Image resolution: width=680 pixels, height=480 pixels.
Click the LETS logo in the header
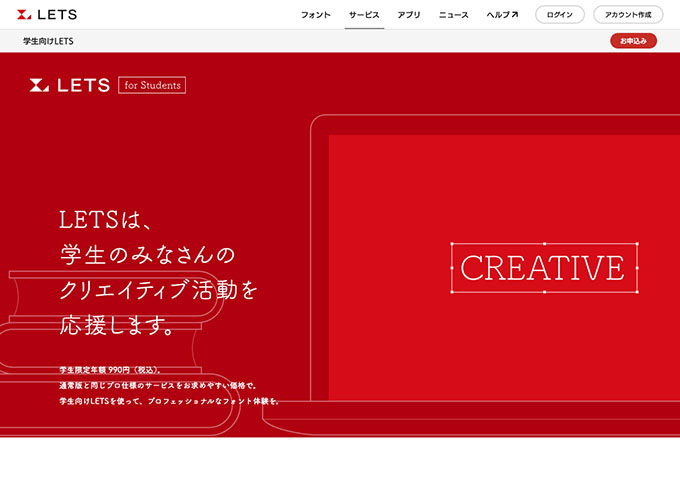(47, 15)
